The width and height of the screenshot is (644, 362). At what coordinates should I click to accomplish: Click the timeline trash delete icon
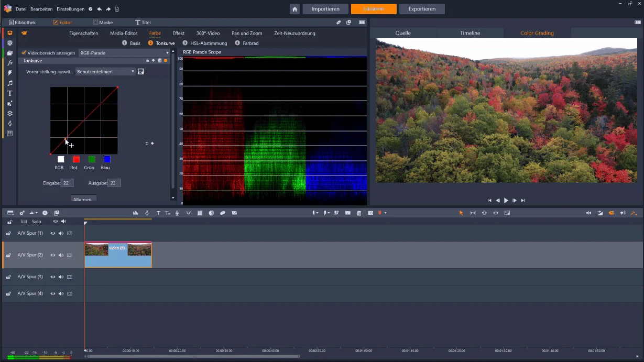pos(359,213)
